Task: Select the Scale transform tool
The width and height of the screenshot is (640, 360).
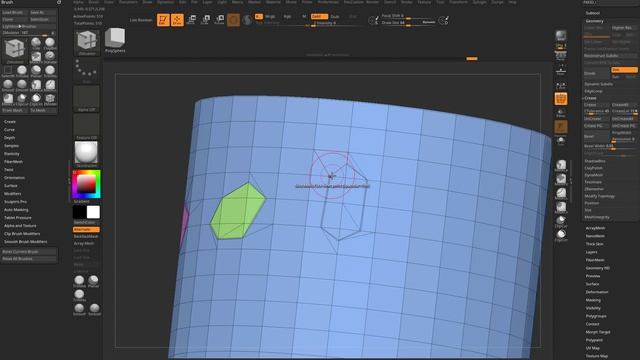Action: 205,20
